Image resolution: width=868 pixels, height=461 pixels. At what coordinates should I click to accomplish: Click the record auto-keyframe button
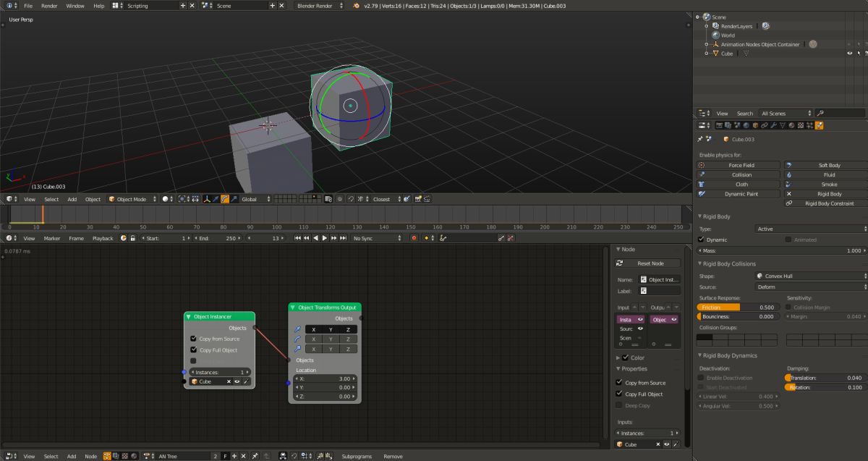(x=414, y=238)
